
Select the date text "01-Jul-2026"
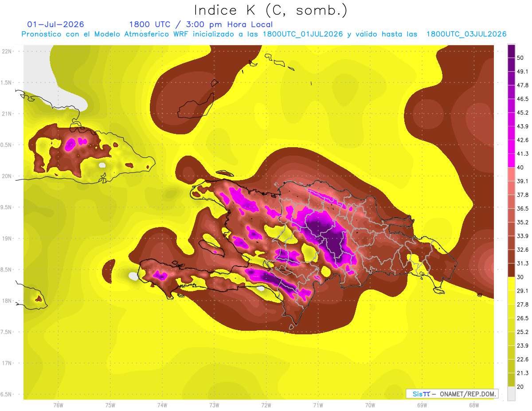[56, 24]
